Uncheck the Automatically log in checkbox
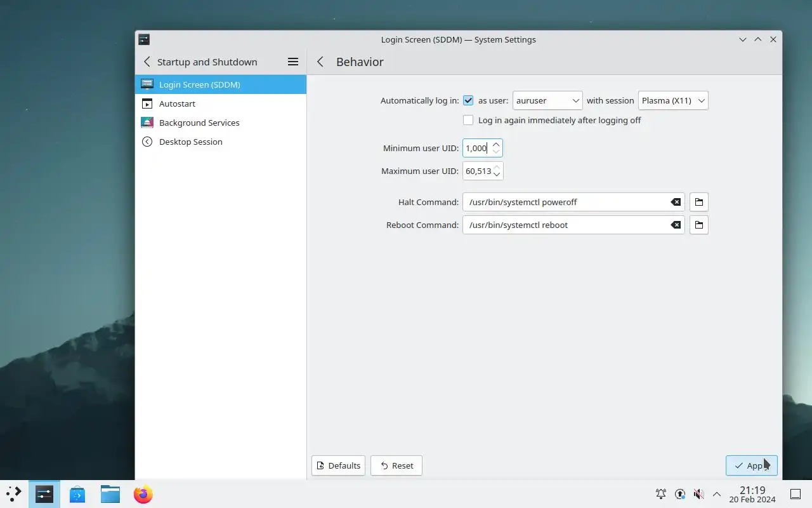The height and width of the screenshot is (508, 812). 468,100
